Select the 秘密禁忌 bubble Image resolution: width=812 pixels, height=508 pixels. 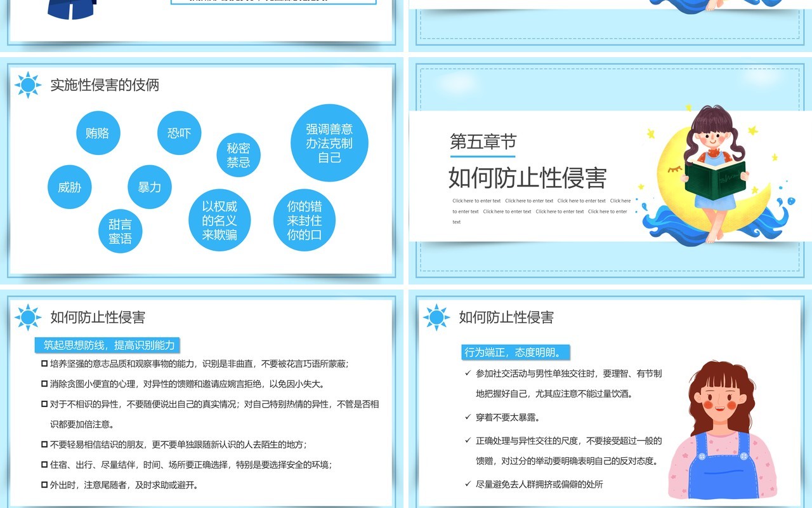pyautogui.click(x=239, y=155)
